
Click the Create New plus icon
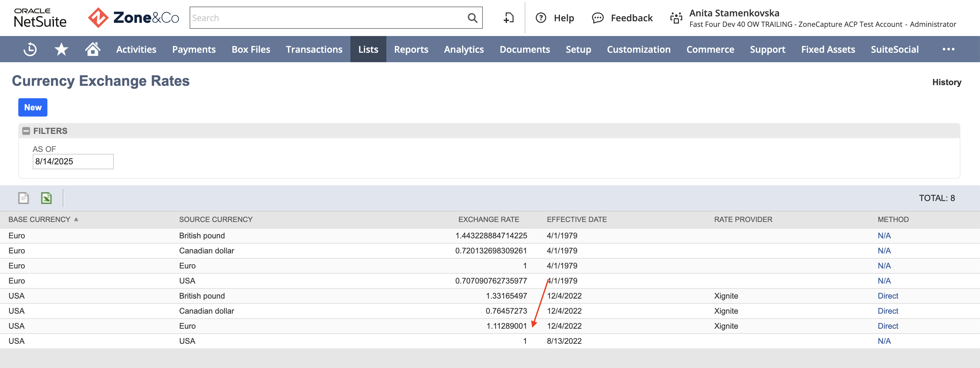509,18
